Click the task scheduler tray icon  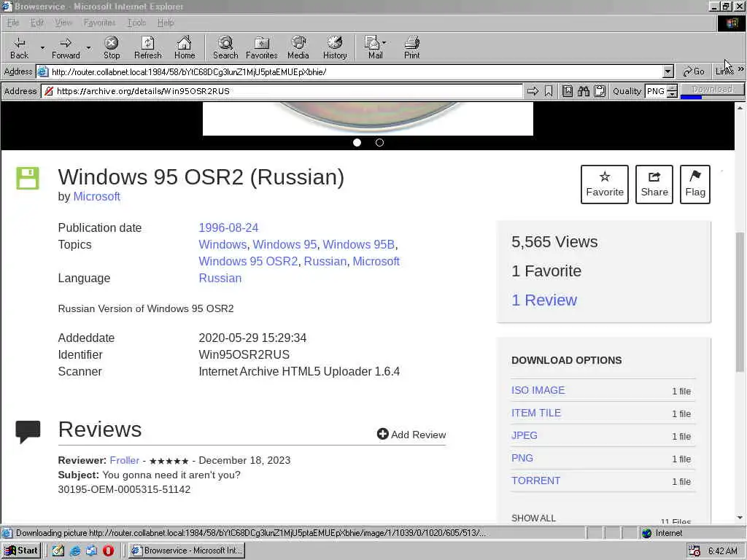coord(694,551)
